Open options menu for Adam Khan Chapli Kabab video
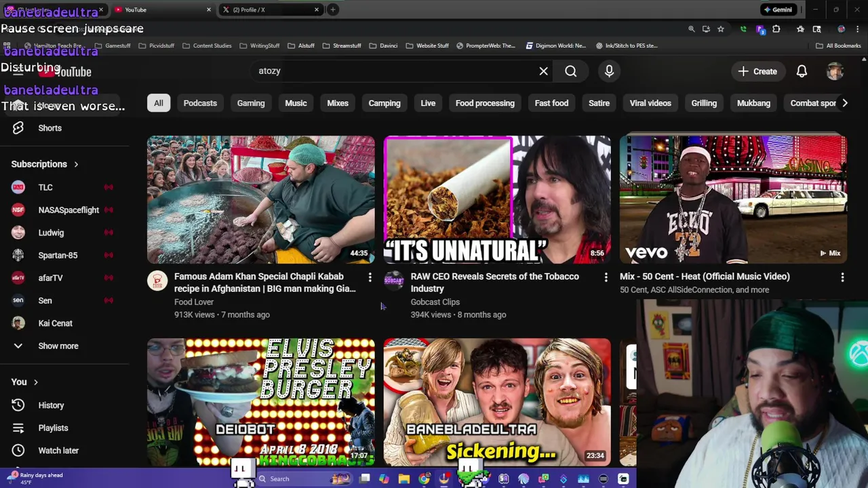 point(370,277)
